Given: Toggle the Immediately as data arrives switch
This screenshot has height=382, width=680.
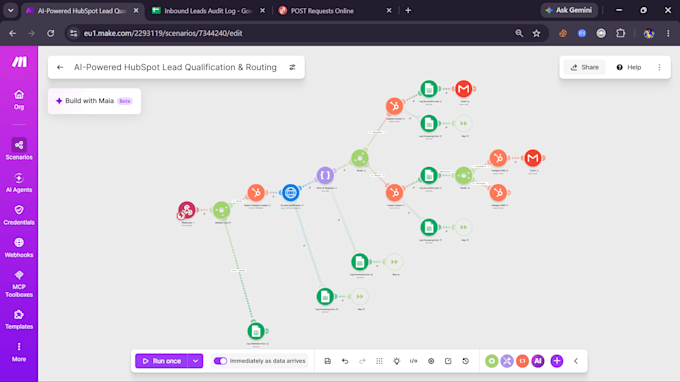Looking at the screenshot, I should coord(220,361).
